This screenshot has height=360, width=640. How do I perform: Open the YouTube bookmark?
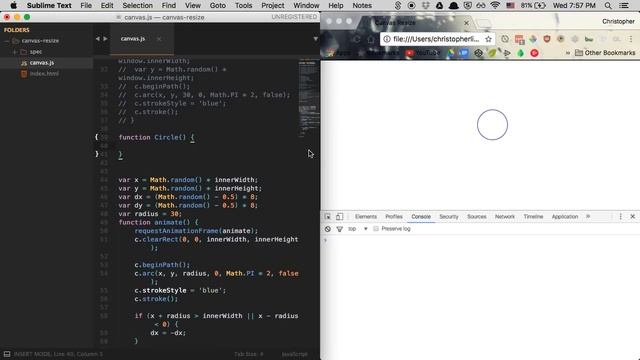(x=423, y=53)
